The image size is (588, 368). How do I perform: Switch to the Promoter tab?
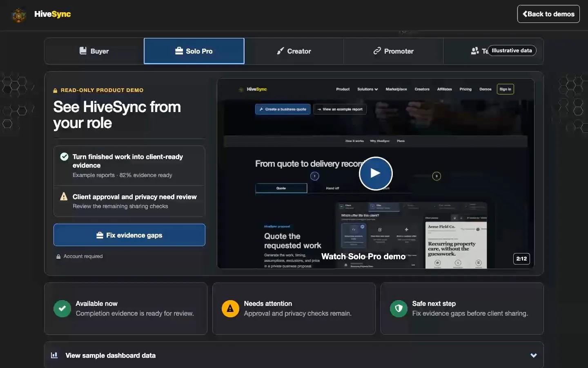point(394,51)
